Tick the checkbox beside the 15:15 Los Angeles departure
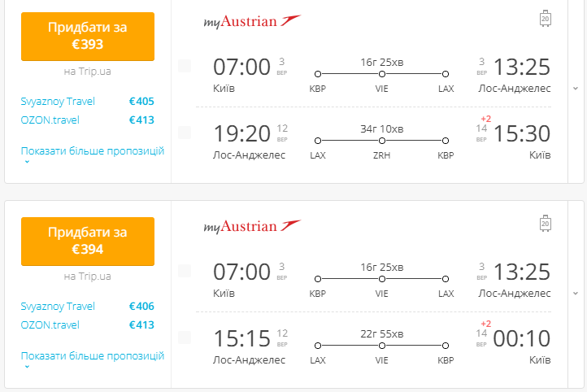 tap(185, 337)
